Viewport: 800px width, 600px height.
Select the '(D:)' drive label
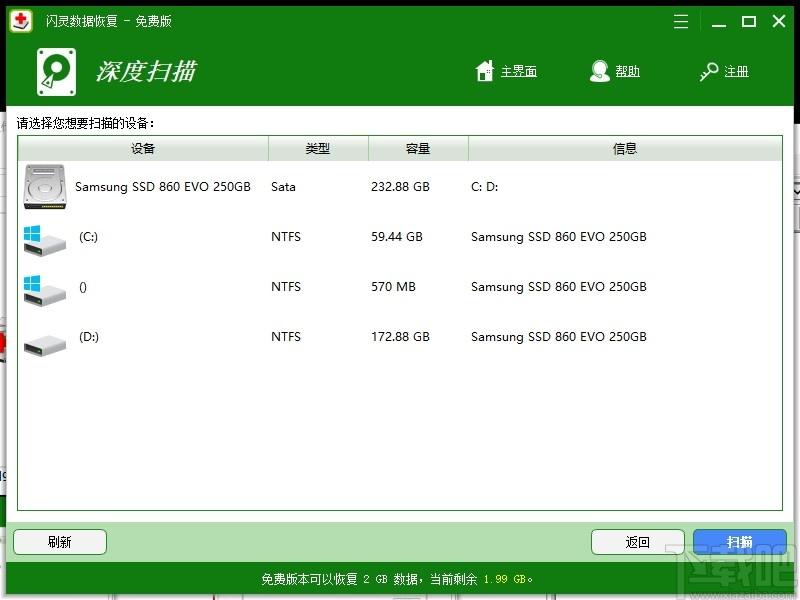[89, 337]
